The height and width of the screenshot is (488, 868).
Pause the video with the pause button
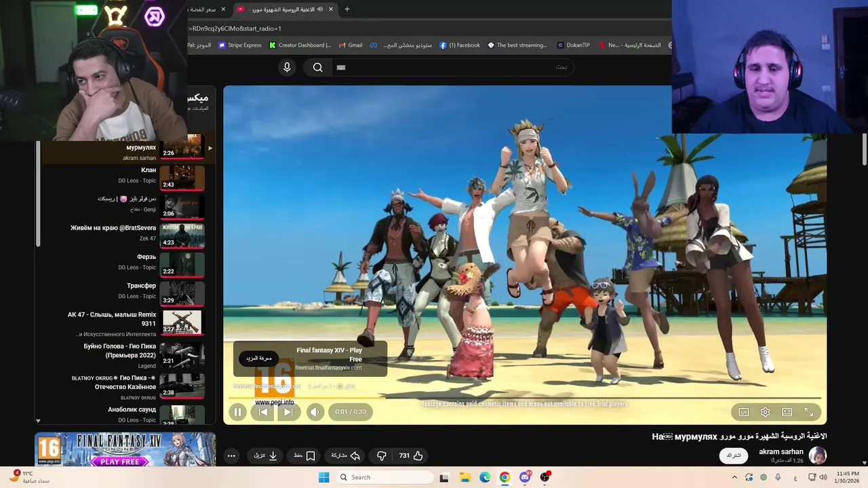(x=237, y=411)
